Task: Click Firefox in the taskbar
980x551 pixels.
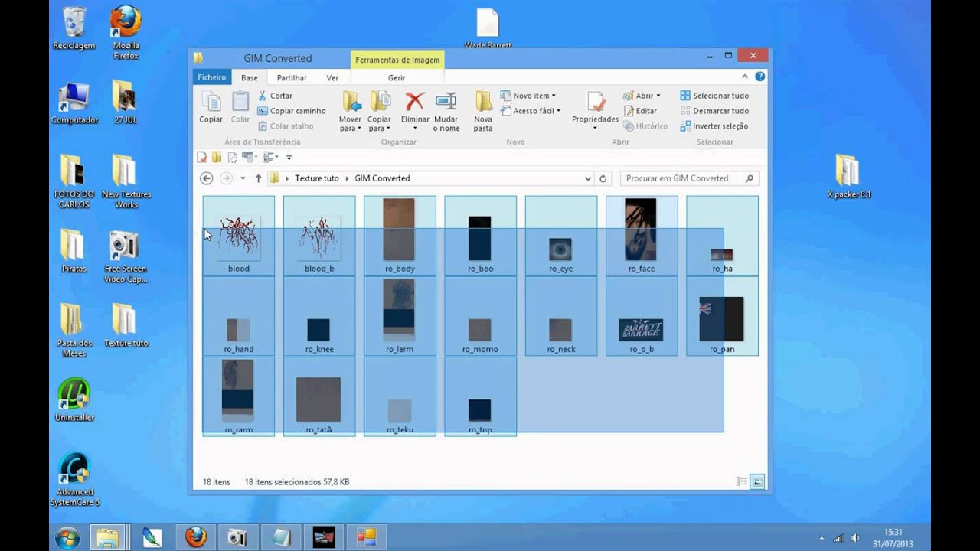Action: (195, 537)
